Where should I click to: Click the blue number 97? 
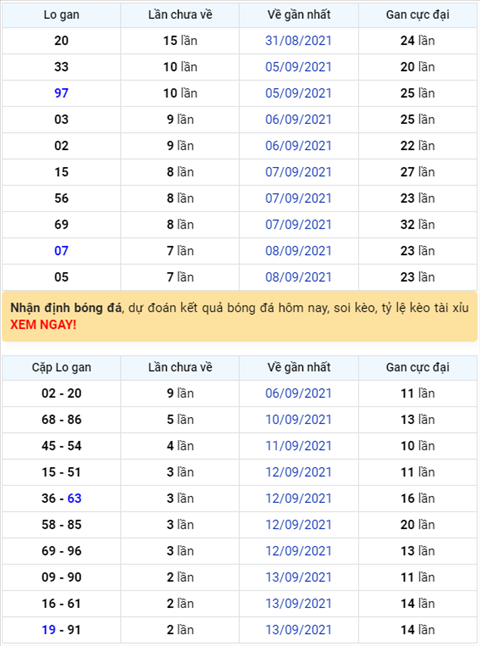click(61, 94)
